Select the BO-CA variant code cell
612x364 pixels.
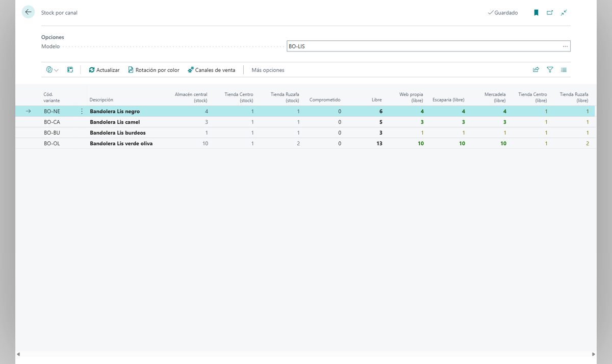tap(52, 122)
